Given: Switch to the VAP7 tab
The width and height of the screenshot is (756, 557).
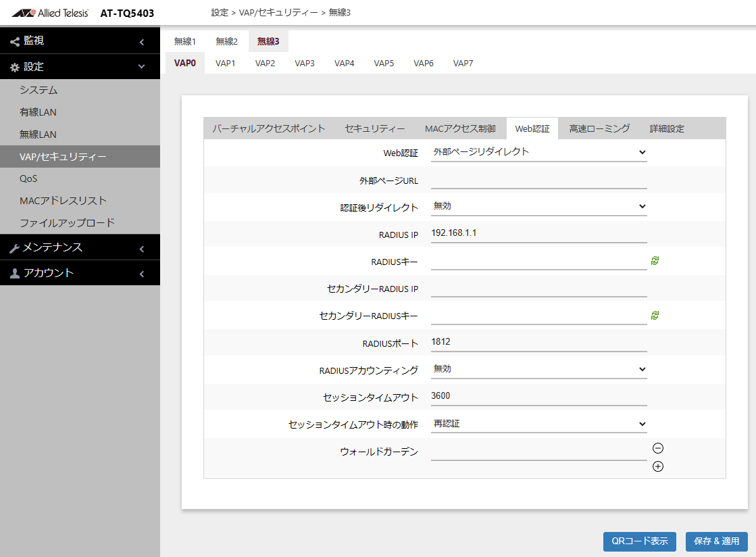Looking at the screenshot, I should click(463, 63).
